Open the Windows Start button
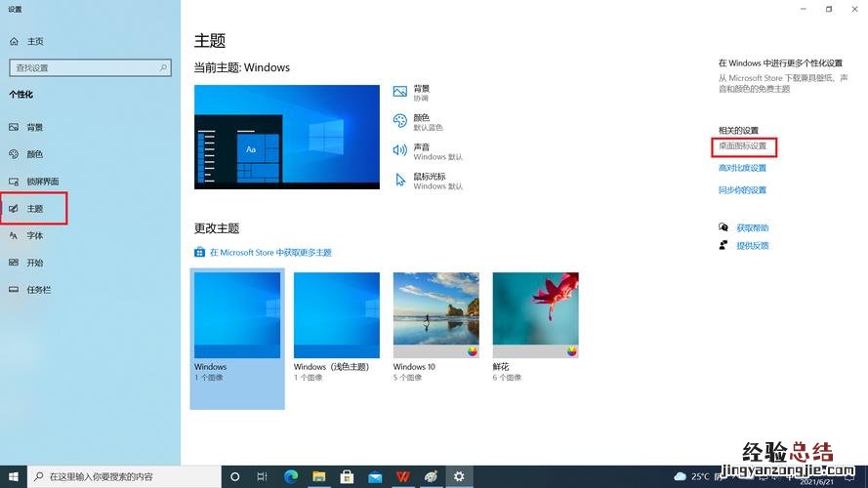 click(x=14, y=476)
